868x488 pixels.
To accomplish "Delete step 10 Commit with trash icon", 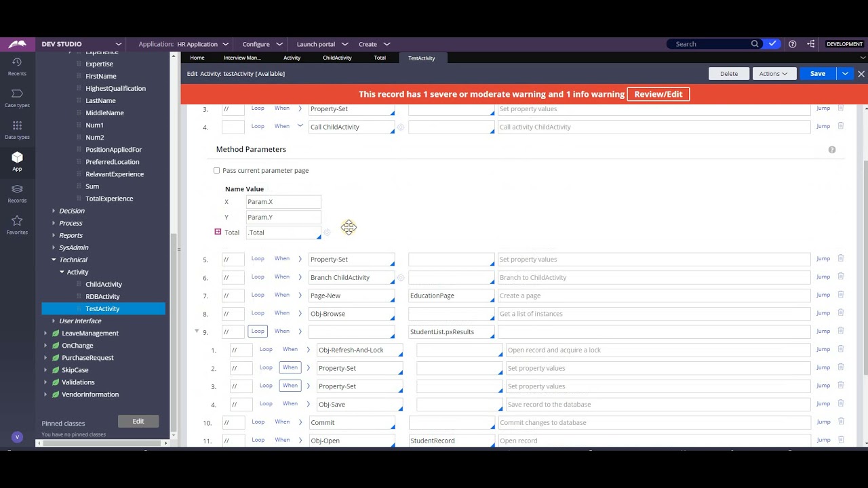I will click(x=841, y=422).
